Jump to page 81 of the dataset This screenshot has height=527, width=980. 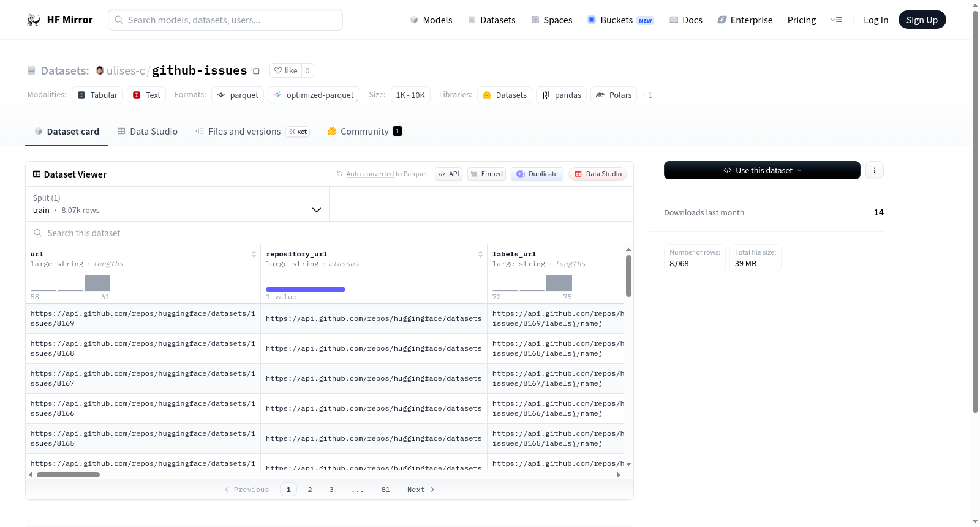385,490
